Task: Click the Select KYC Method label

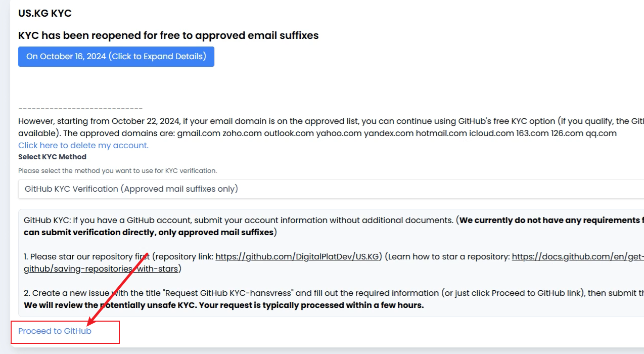Action: pos(52,157)
